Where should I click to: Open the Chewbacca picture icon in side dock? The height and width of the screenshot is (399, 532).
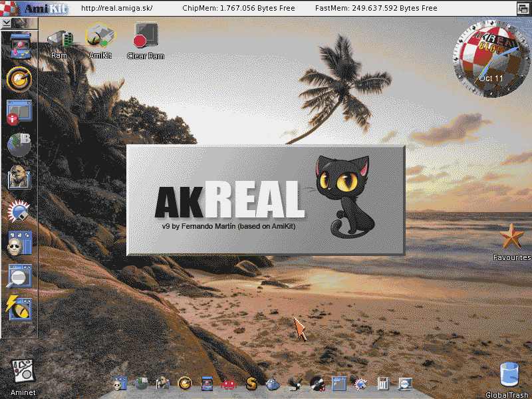click(x=19, y=177)
